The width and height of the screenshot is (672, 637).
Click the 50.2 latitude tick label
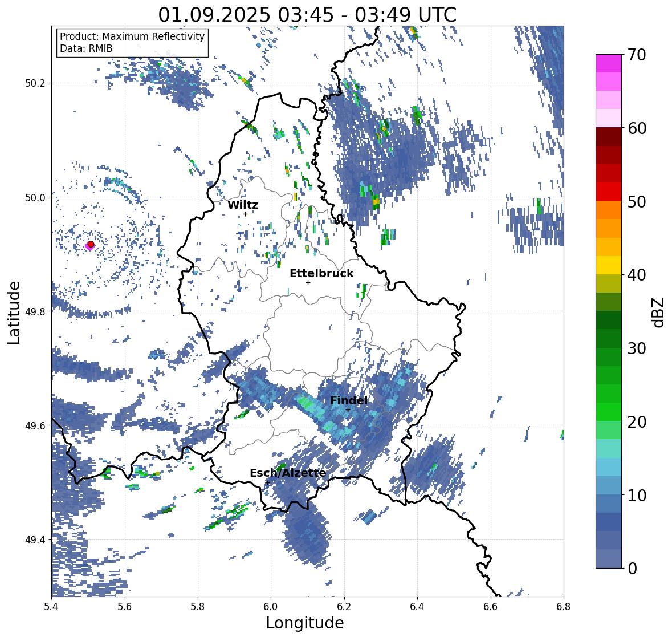35,83
